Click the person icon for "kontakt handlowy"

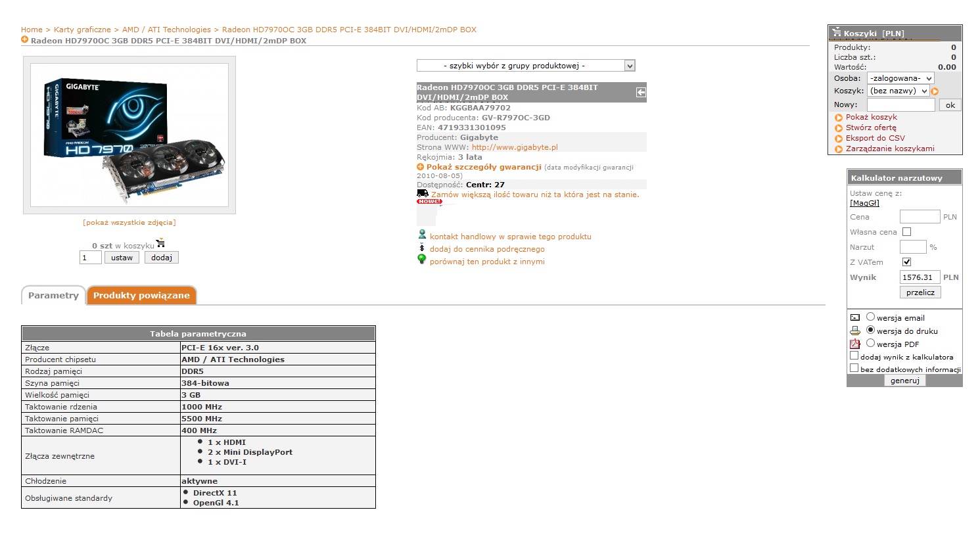pyautogui.click(x=422, y=235)
